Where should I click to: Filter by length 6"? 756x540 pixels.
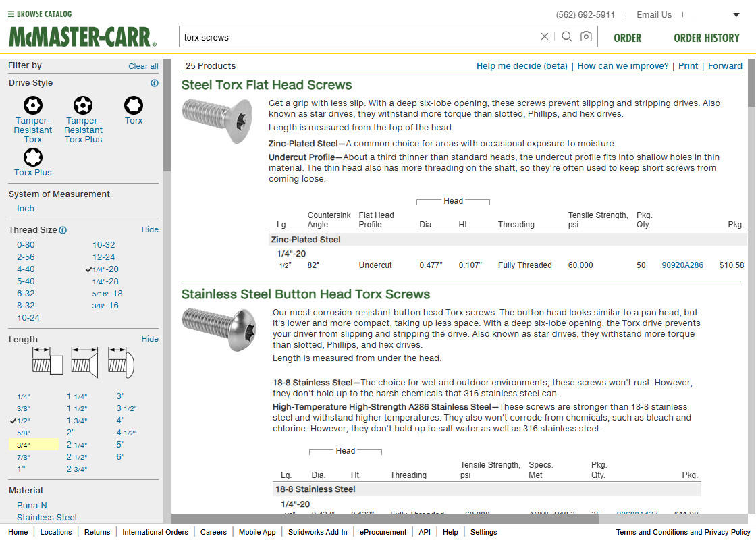[121, 456]
